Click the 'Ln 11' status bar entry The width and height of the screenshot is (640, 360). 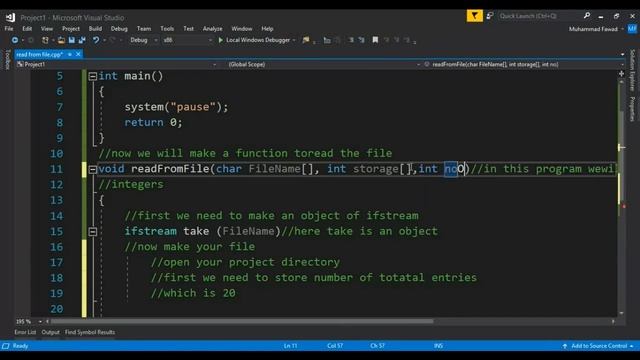[290, 346]
